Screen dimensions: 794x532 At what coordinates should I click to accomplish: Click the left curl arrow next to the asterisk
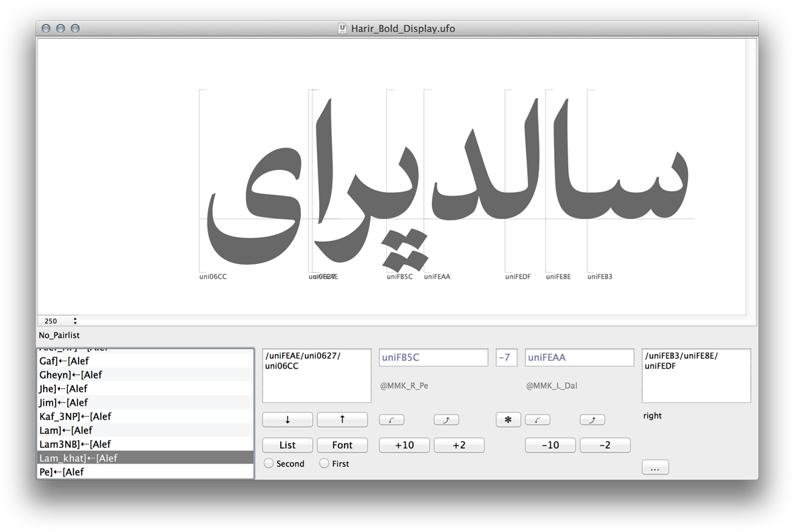point(537,419)
